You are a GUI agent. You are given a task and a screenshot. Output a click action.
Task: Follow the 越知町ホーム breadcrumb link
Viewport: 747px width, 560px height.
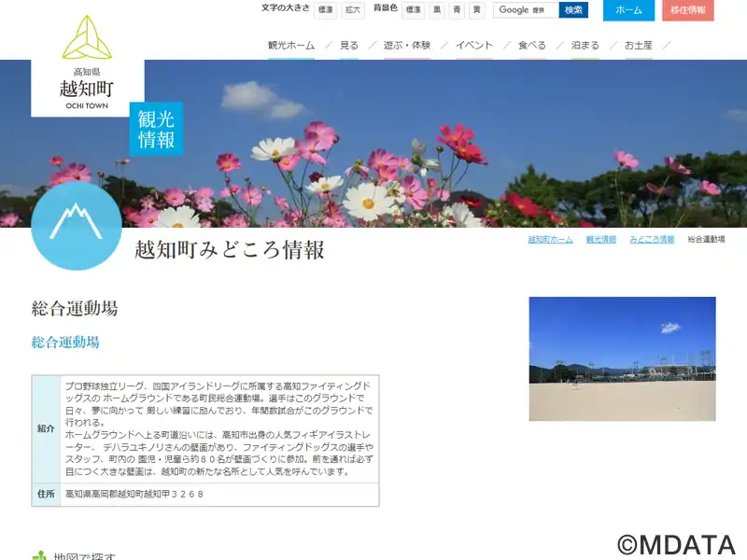(x=550, y=240)
